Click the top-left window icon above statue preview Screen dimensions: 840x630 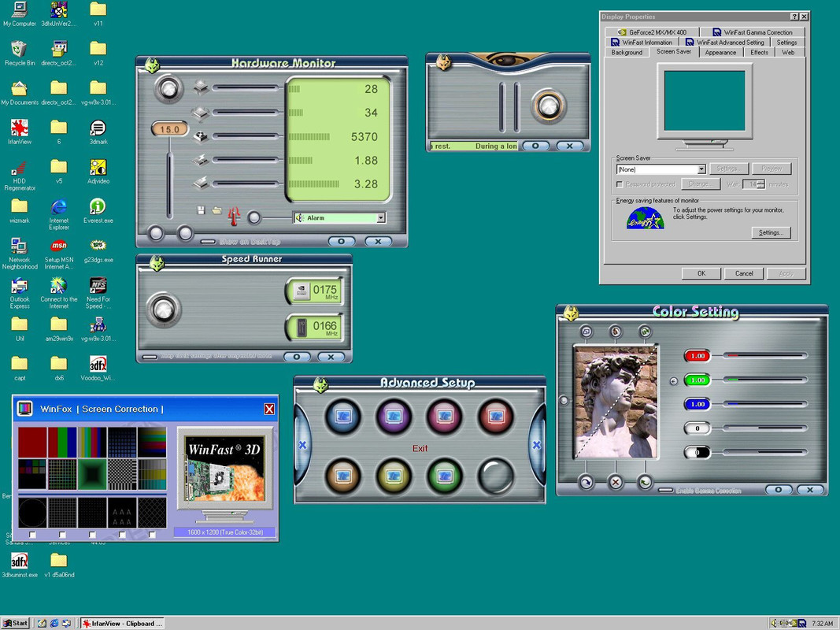pyautogui.click(x=586, y=332)
